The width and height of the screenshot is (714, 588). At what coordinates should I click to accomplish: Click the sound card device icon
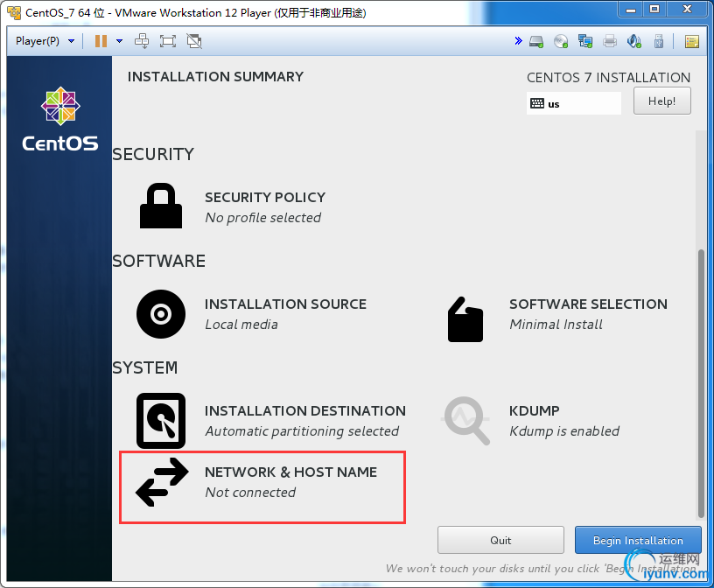(x=634, y=41)
